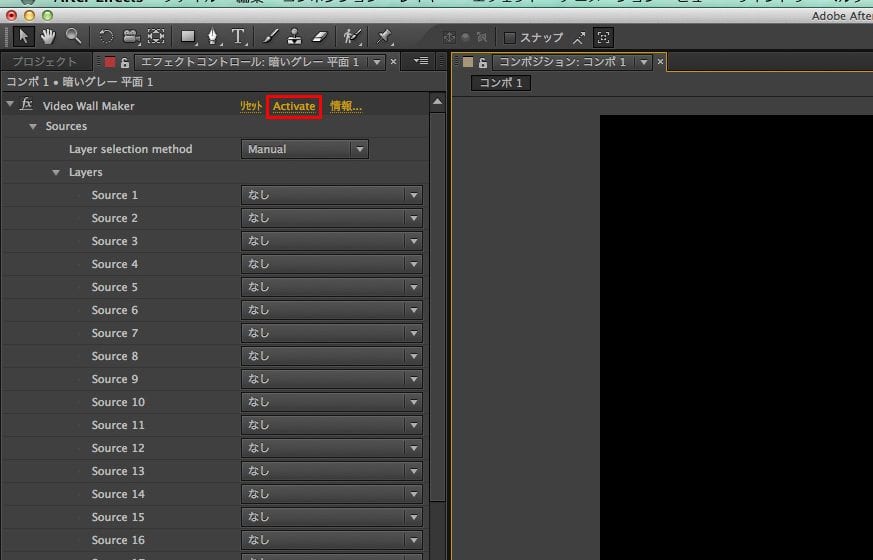This screenshot has width=873, height=560.
Task: Toggle the lock on the effect controls panel
Action: point(125,63)
